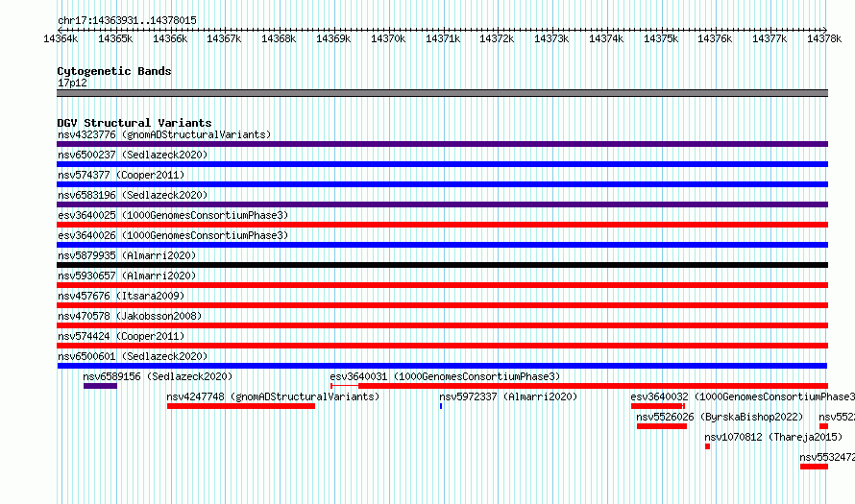This screenshot has width=855, height=504.
Task: Select the blue nsv6500601 variant bar
Action: [442, 366]
